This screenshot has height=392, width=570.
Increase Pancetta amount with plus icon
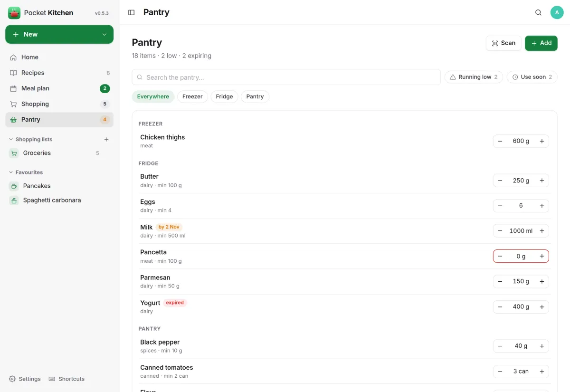pos(541,256)
